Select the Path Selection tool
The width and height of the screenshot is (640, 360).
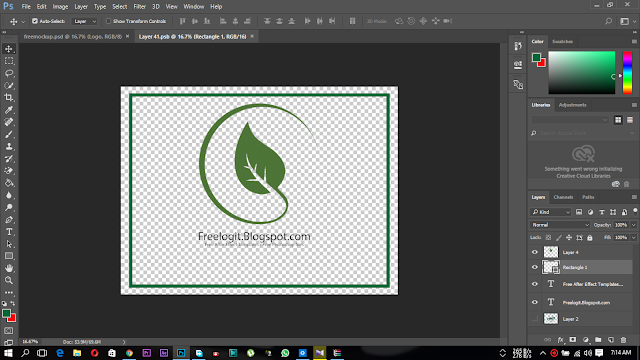9,244
